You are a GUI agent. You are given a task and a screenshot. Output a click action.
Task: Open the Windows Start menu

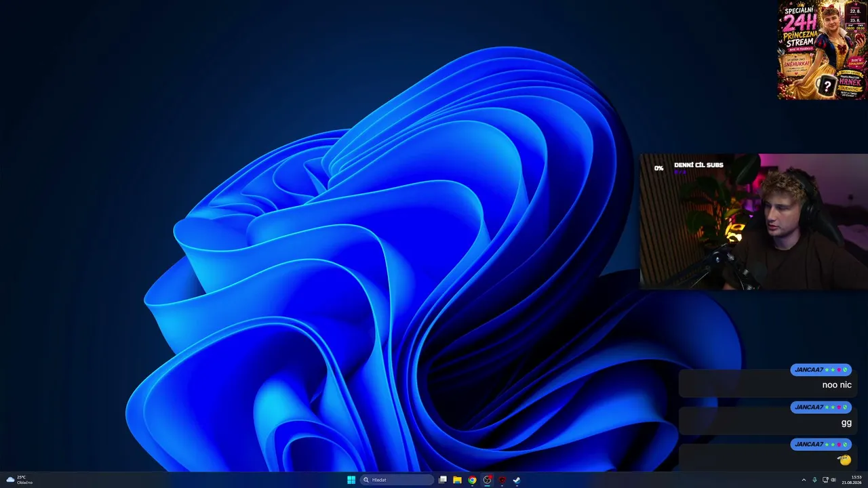click(x=351, y=480)
